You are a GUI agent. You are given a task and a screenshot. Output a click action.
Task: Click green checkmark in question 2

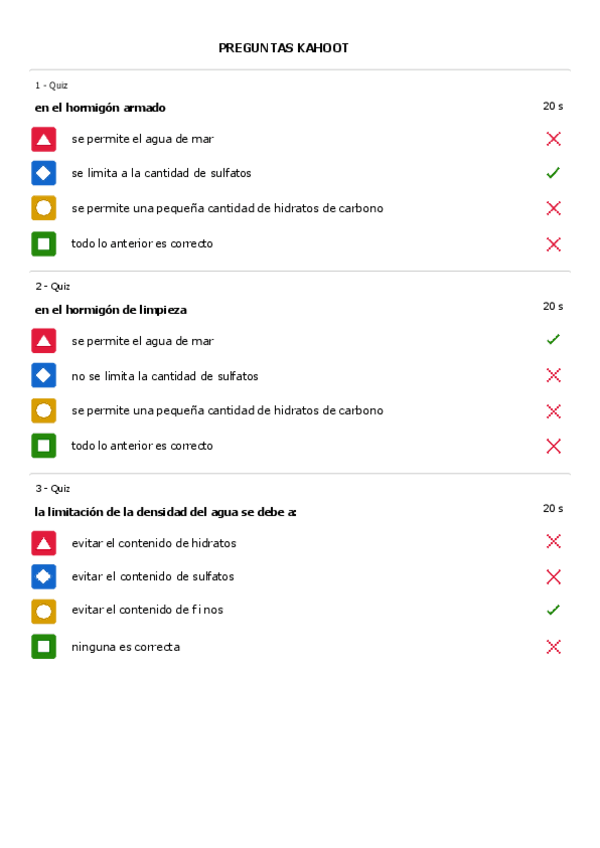553,340
